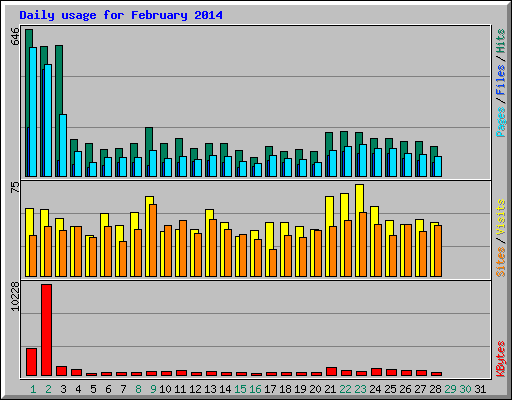The width and height of the screenshot is (512, 400).
Task: Click the cyan 'Pages' legend label
Action: pyautogui.click(x=501, y=122)
